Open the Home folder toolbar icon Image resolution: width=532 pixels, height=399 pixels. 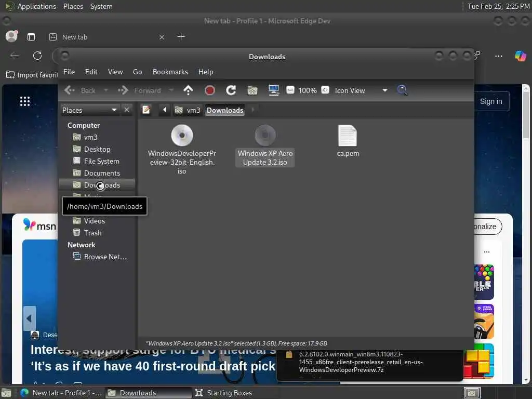pos(252,90)
